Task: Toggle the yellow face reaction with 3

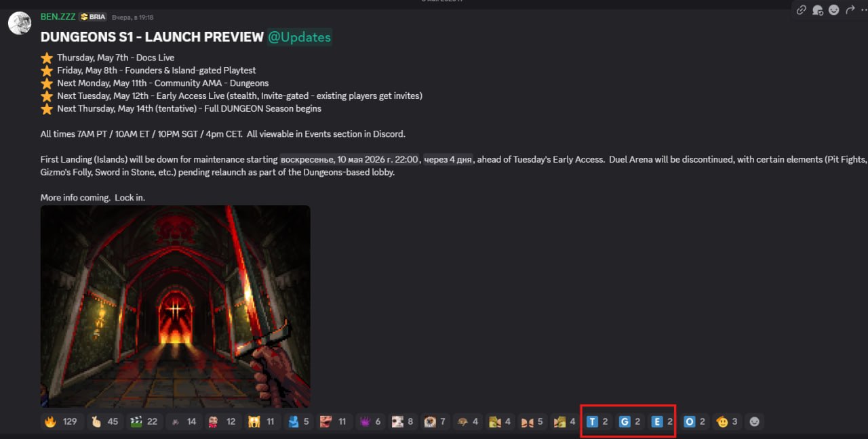Action: click(728, 421)
